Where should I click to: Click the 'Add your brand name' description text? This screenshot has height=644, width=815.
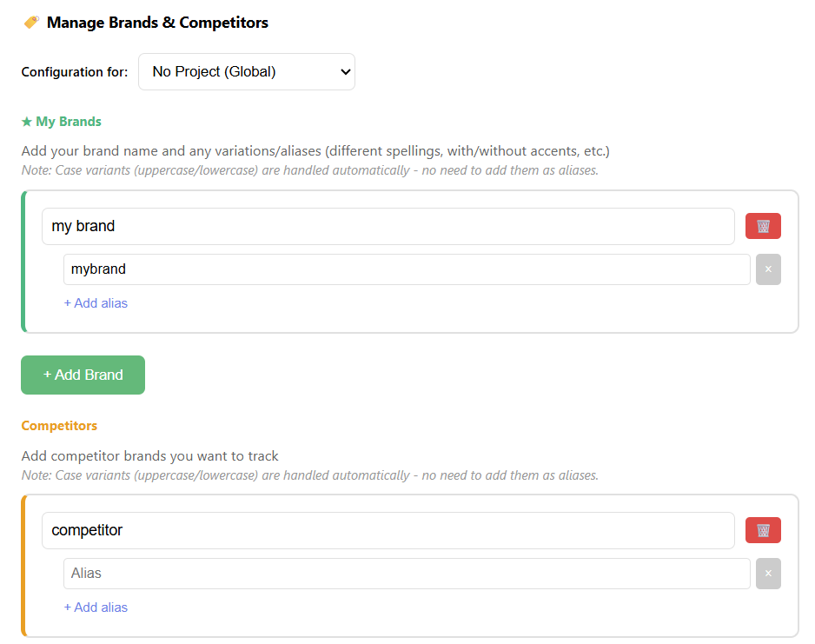pos(315,151)
